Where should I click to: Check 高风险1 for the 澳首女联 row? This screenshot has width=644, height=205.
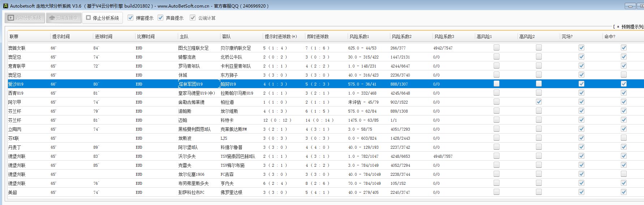click(497, 48)
